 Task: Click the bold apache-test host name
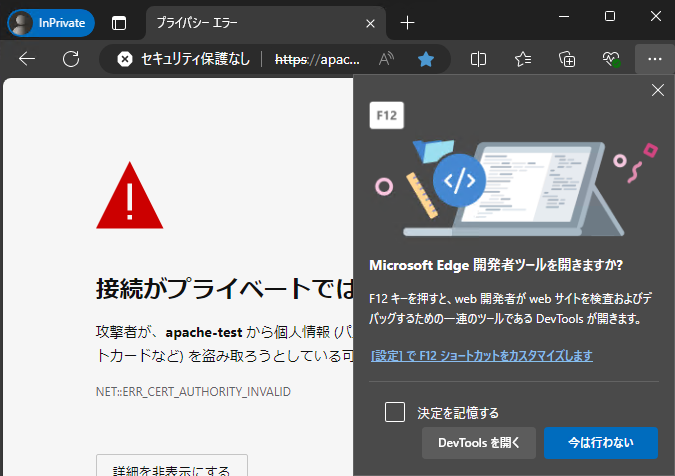pyautogui.click(x=204, y=332)
